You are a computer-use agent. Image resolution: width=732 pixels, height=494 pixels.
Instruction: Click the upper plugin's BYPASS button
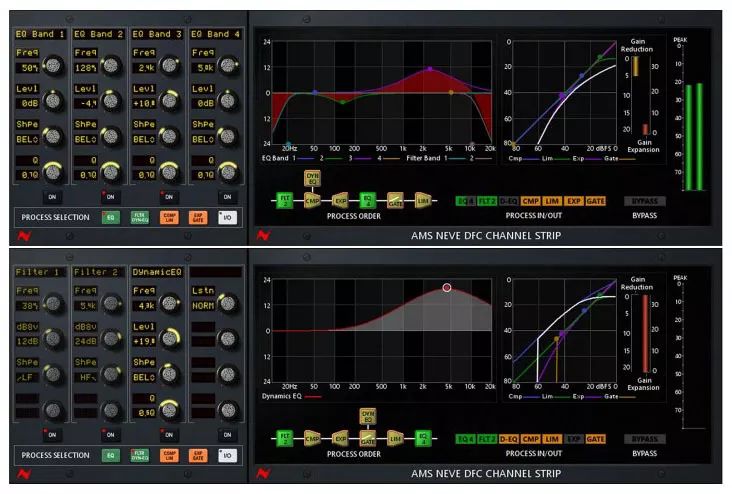click(645, 201)
